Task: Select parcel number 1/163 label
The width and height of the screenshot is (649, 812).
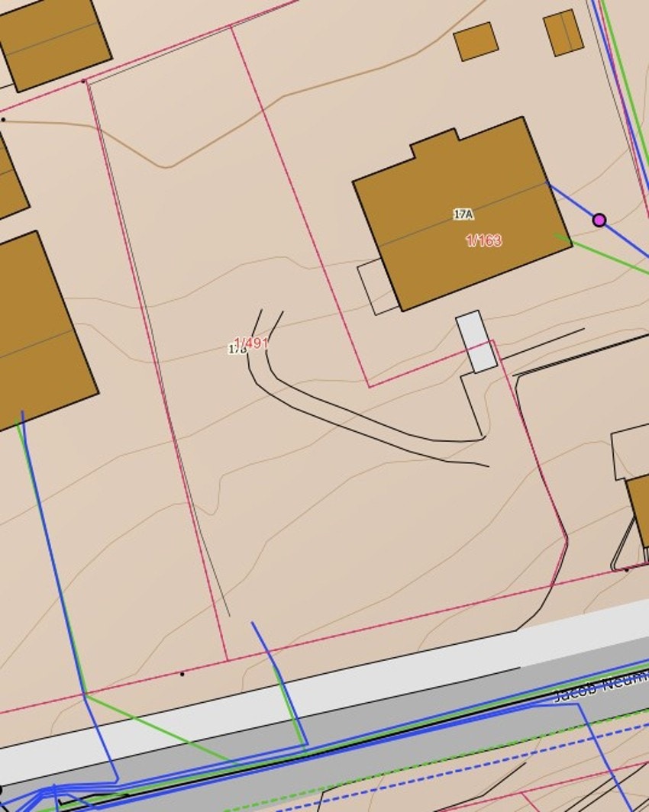Action: pos(484,240)
